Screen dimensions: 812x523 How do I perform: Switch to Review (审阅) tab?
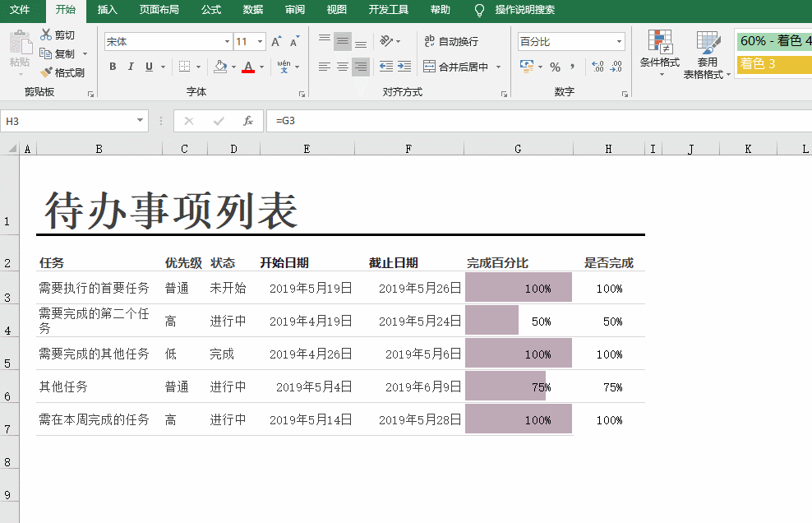295,10
